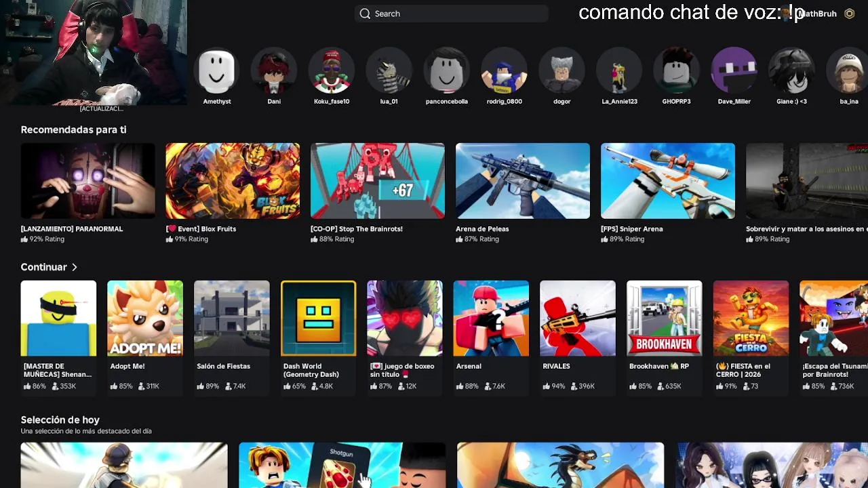Open the Robux hexagon icon
This screenshot has height=488, width=868.
click(849, 14)
